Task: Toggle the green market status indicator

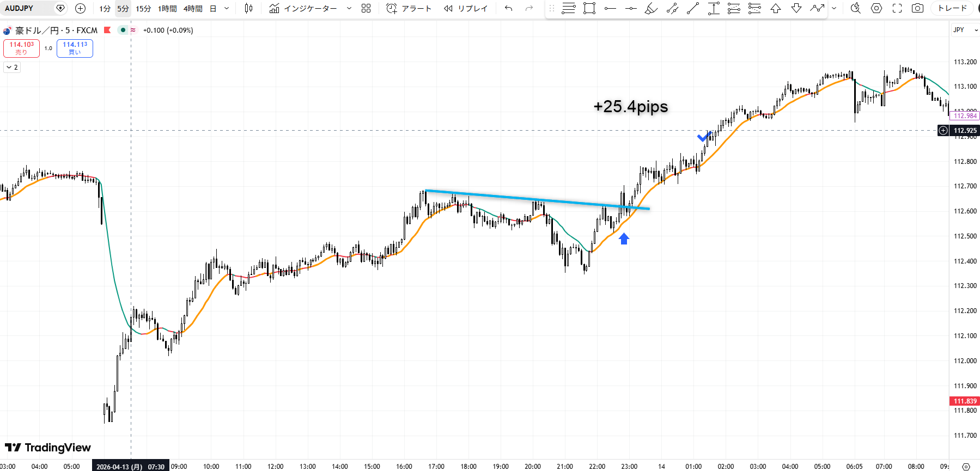Action: [x=123, y=30]
